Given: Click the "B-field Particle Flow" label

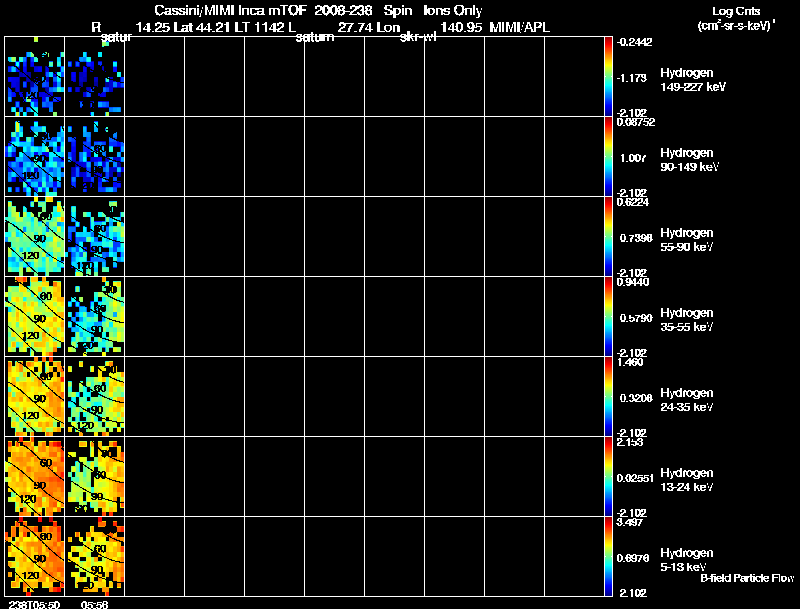Looking at the screenshot, I should tap(747, 578).
